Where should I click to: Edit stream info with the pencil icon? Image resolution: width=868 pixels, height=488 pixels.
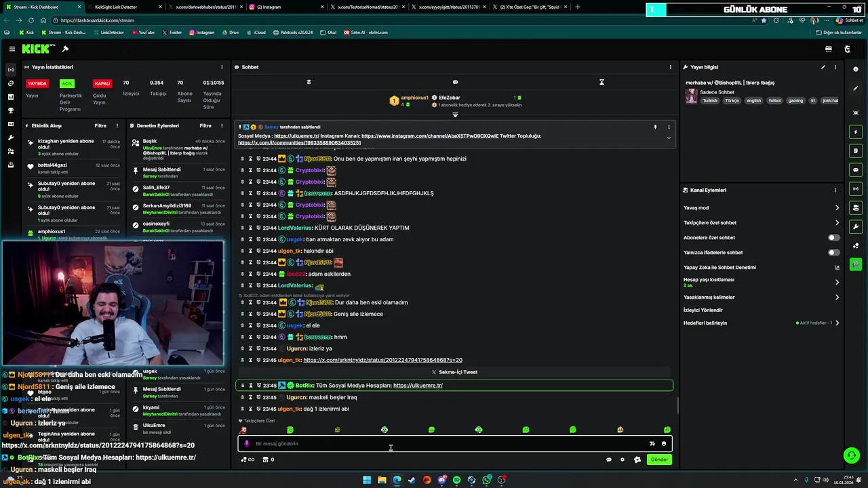pos(823,67)
